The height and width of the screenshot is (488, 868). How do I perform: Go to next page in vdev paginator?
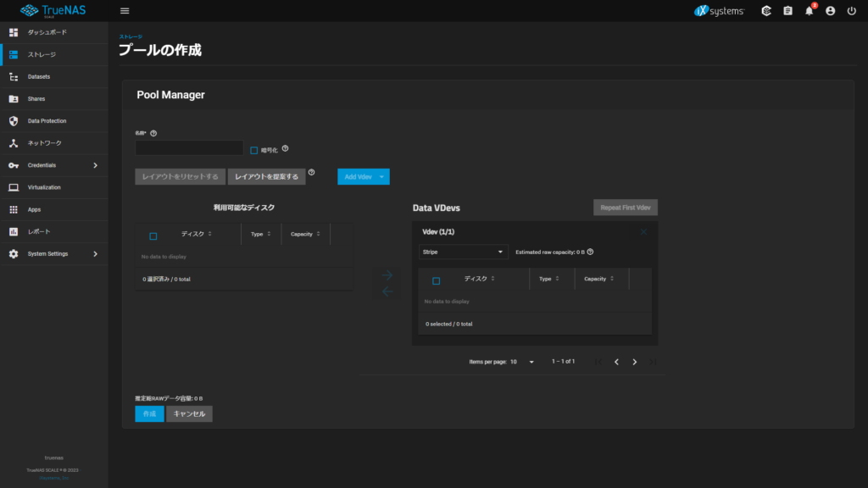click(x=635, y=362)
